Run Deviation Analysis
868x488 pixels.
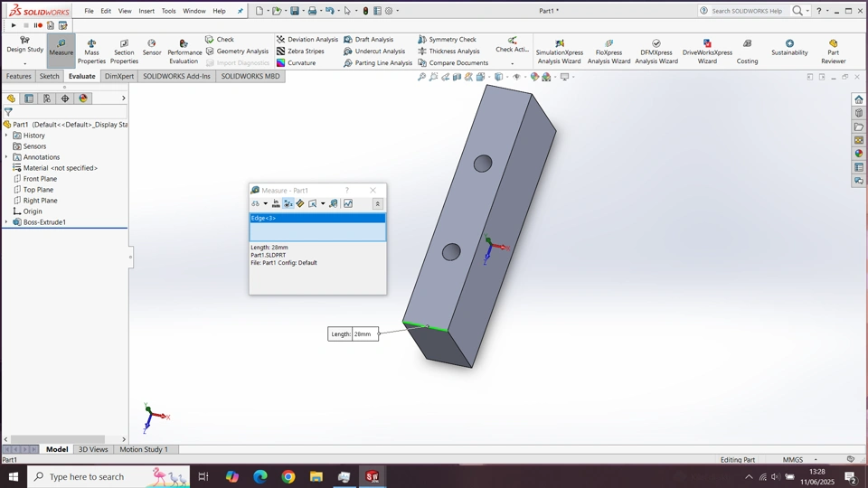click(307, 39)
